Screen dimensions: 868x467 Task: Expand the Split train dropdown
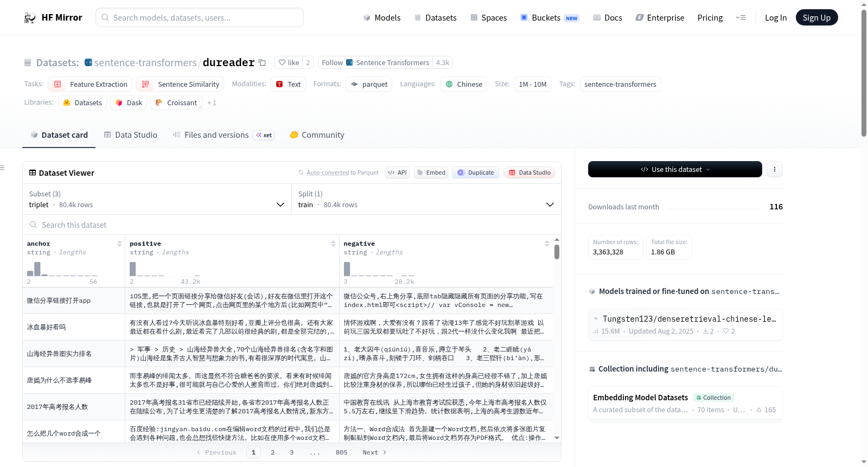[x=426, y=199]
